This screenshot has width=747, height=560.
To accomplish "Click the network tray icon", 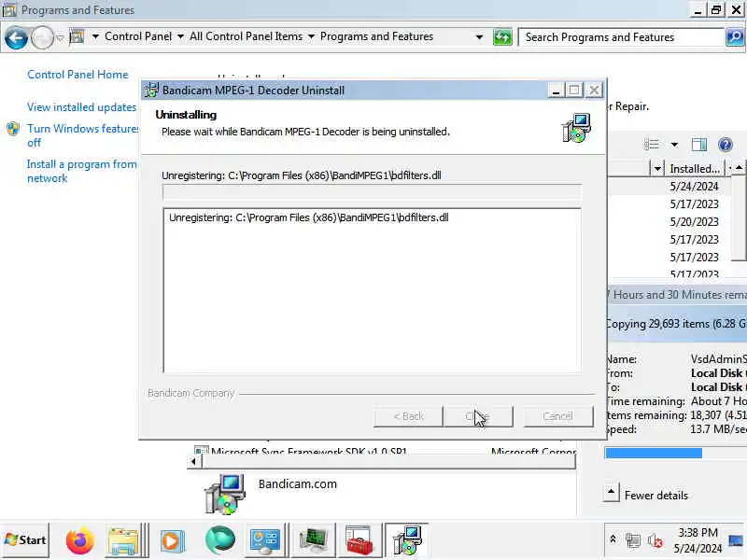I will coord(633,540).
